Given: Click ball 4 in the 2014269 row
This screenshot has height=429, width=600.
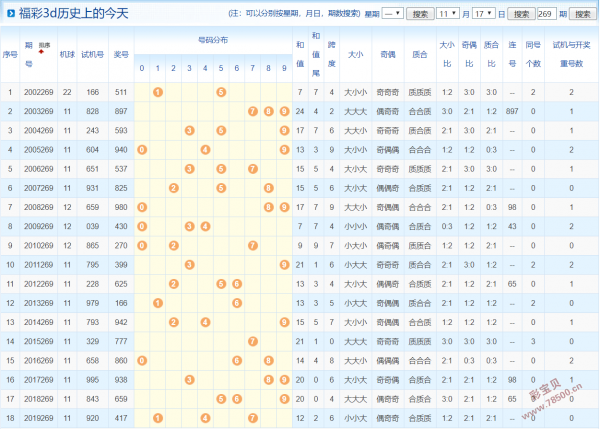Looking at the screenshot, I should (x=205, y=322).
